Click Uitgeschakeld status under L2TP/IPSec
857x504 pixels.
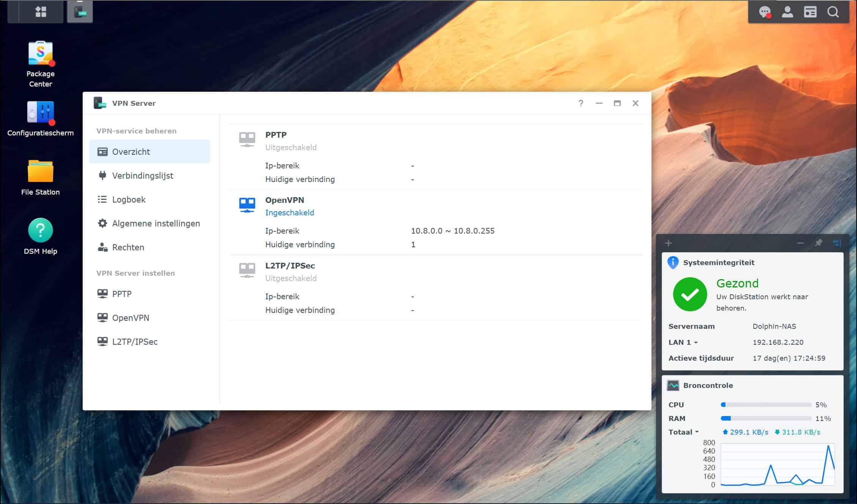(291, 278)
